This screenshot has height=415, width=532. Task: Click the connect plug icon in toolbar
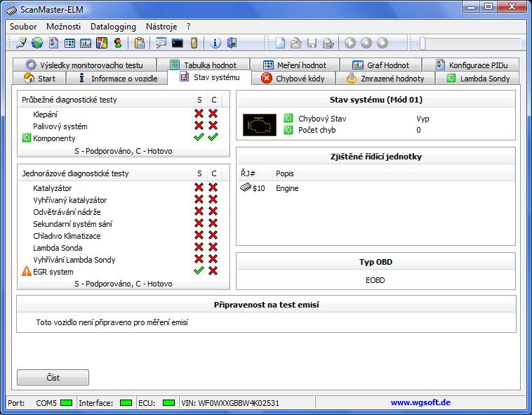point(21,43)
